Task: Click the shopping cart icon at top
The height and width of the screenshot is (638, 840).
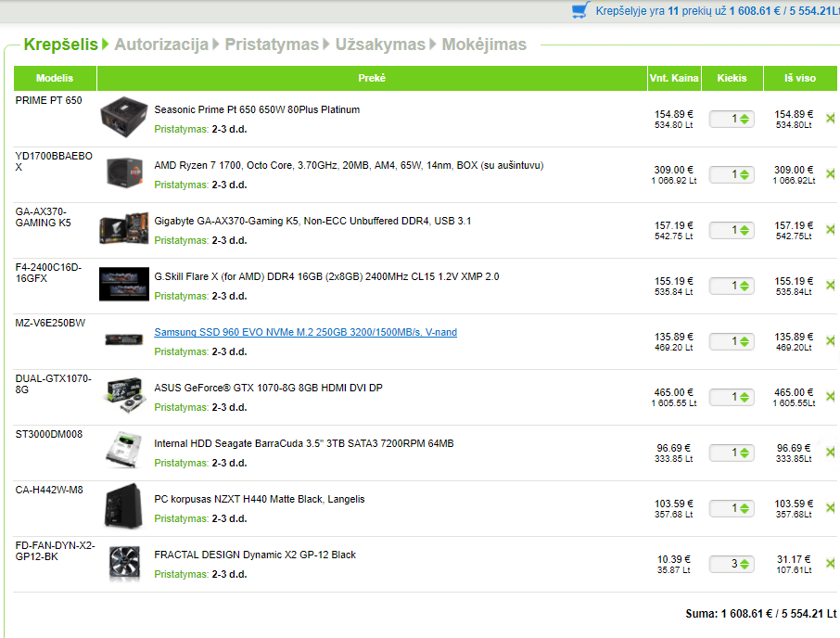Action: [580, 10]
